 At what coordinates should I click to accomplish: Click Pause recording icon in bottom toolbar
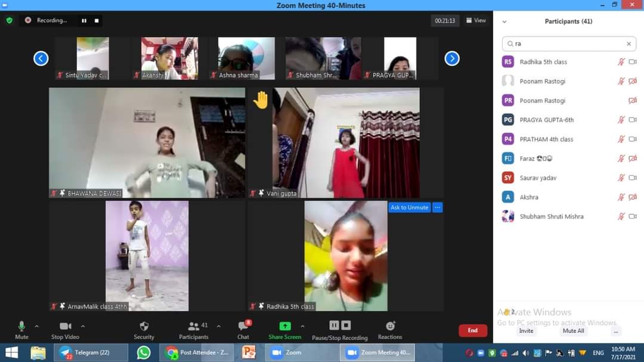coord(334,326)
